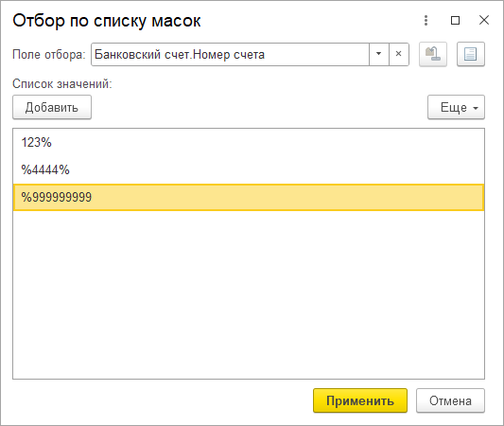Maximize the mask filter dialog

click(x=455, y=20)
